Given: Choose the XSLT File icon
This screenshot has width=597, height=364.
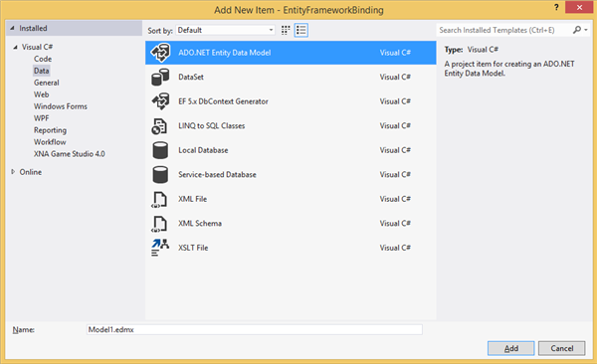Looking at the screenshot, I should click(x=160, y=248).
